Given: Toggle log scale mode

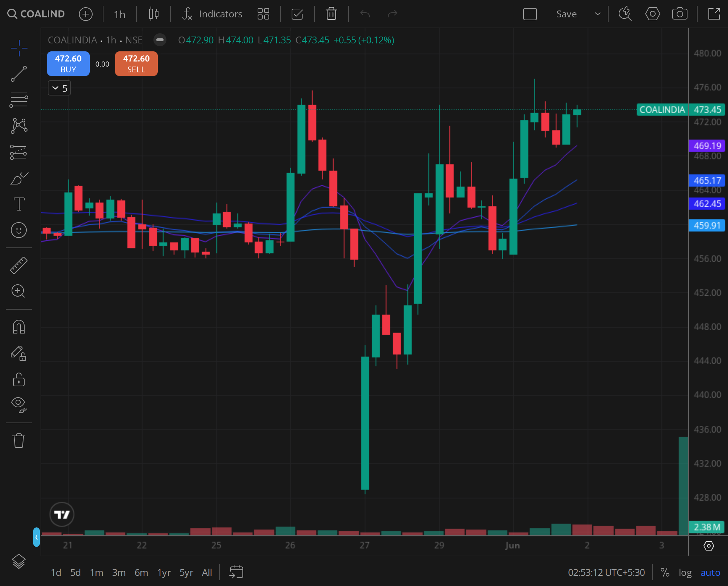Looking at the screenshot, I should [x=685, y=573].
